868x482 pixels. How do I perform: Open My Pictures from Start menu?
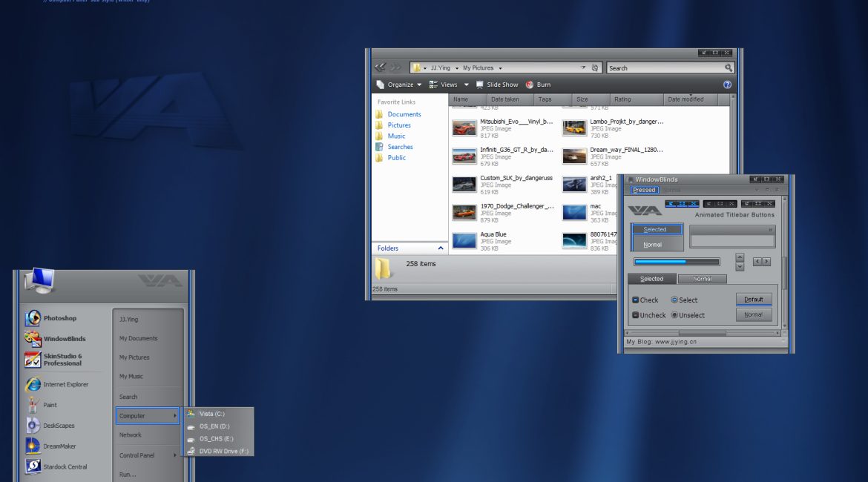pyautogui.click(x=134, y=357)
